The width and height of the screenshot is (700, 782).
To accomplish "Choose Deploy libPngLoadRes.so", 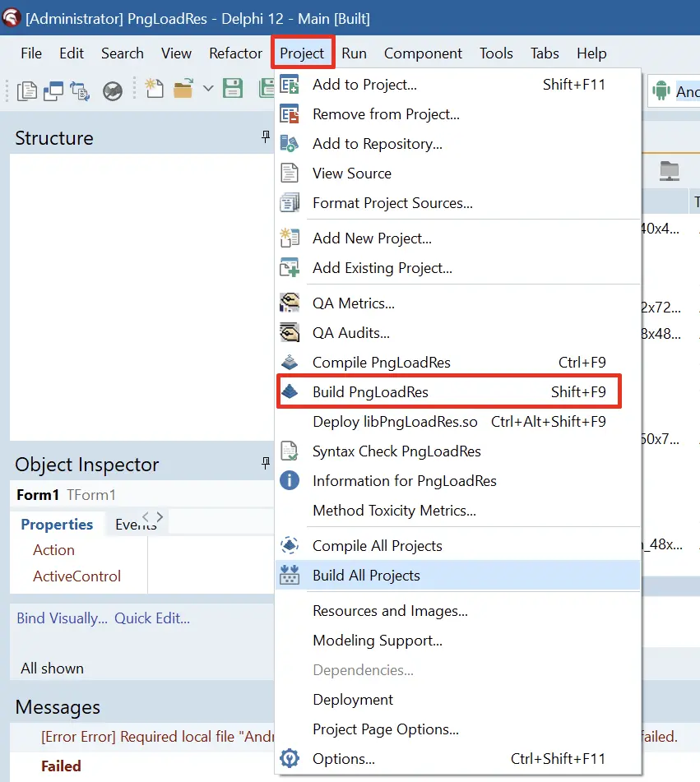I will pyautogui.click(x=457, y=421).
